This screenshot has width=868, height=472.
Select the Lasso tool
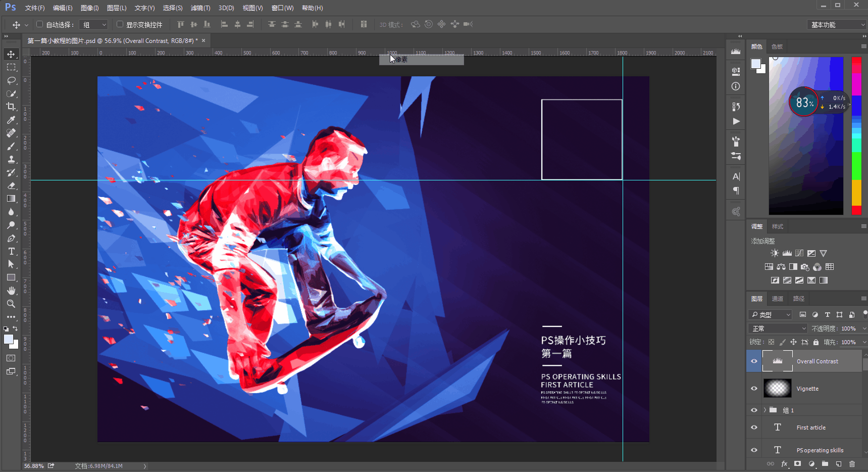tap(11, 80)
